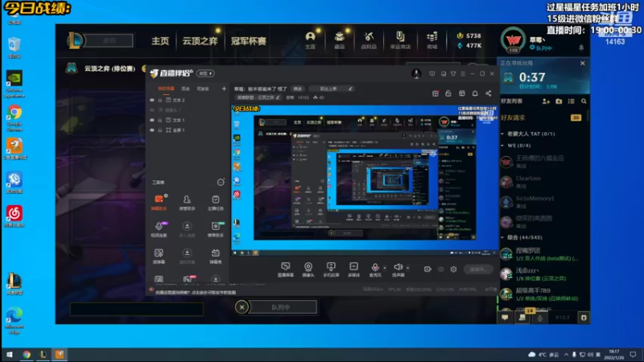Open League chat bubble icon at bottom
The width and height of the screenshot is (644, 362).
[x=505, y=317]
